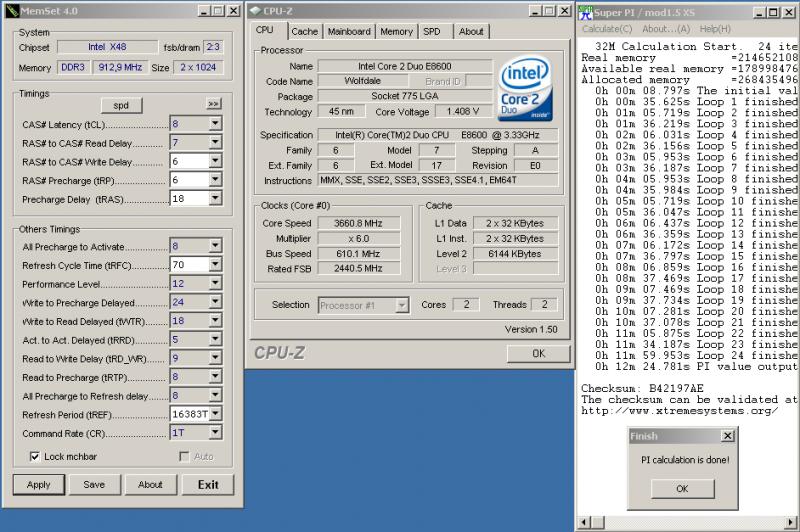The width and height of the screenshot is (800, 532).
Task: Click OK in the CPU-Z window
Action: (x=539, y=353)
